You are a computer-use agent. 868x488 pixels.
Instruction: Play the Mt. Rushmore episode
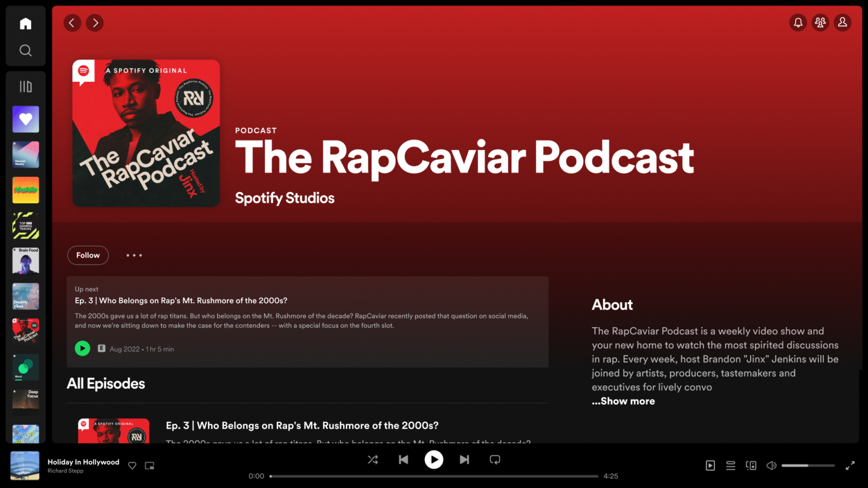82,348
